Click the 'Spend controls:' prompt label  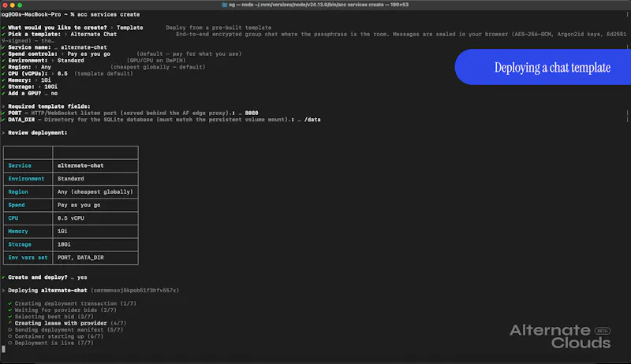32,54
